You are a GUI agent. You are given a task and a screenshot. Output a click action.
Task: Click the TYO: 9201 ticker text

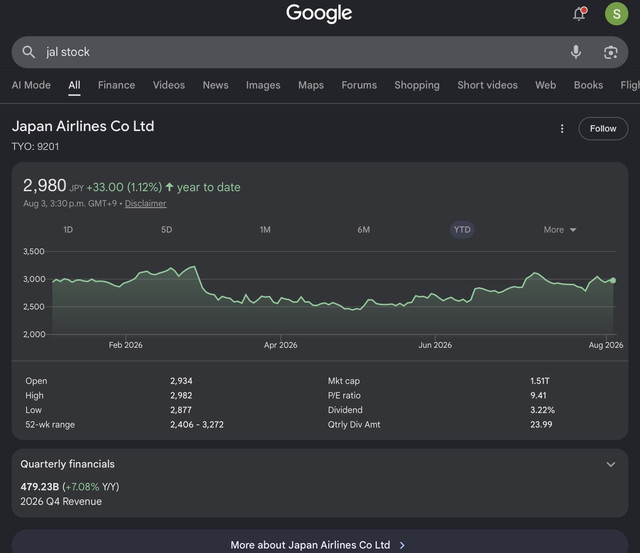[35, 147]
